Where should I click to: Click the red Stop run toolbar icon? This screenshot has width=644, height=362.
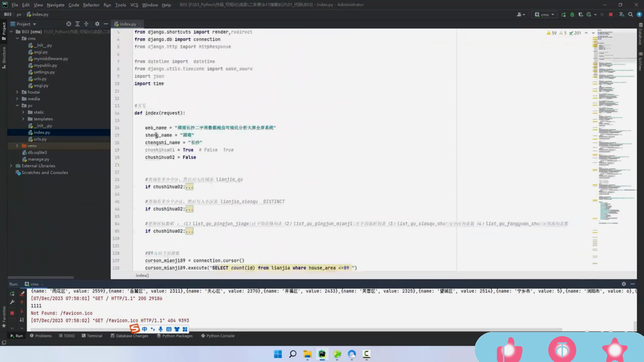[611, 14]
